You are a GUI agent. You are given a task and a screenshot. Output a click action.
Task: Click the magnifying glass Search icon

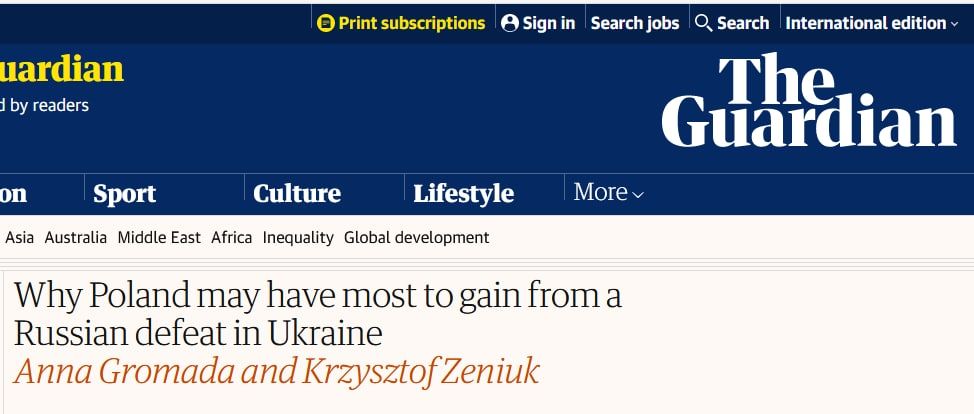[703, 24]
